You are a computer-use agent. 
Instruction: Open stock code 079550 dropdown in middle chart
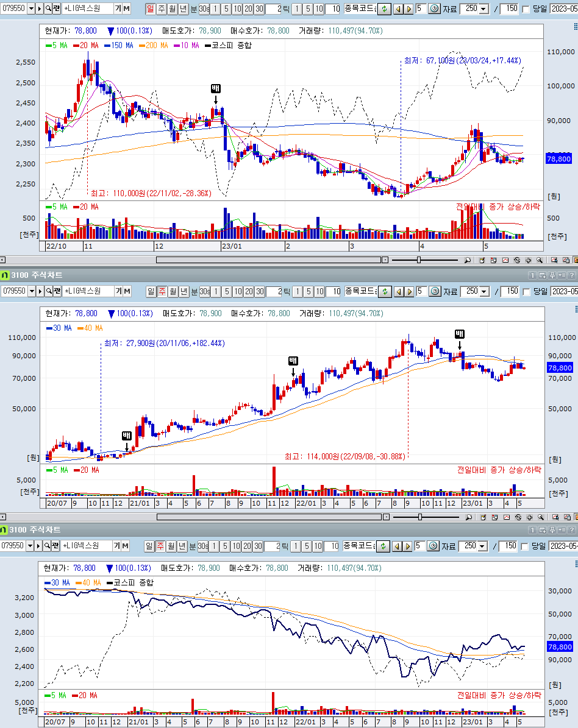click(32, 291)
